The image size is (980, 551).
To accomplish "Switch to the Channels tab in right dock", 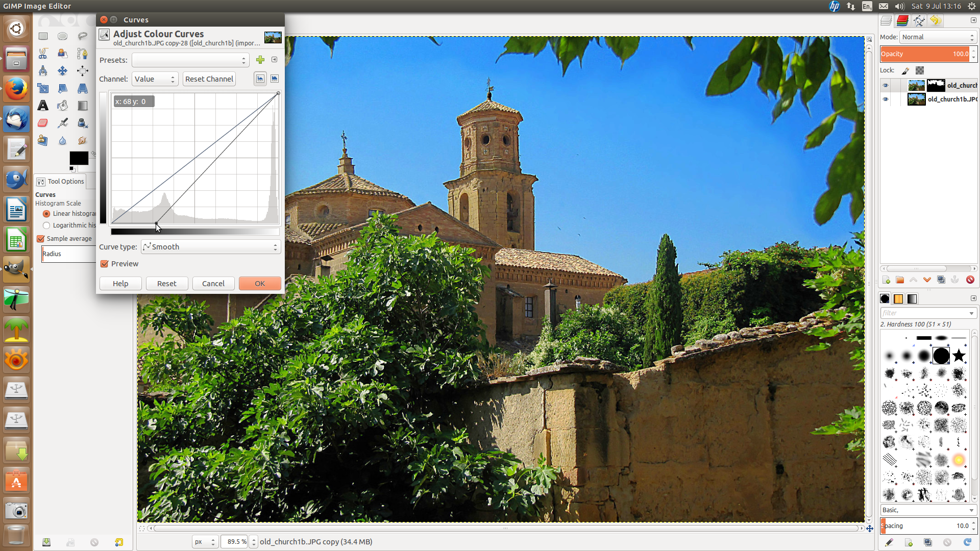I will tap(902, 20).
